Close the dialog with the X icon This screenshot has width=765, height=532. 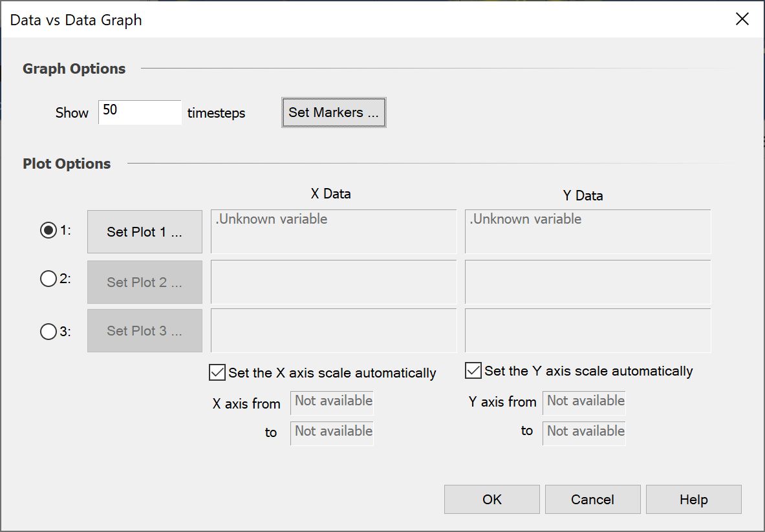pos(742,19)
